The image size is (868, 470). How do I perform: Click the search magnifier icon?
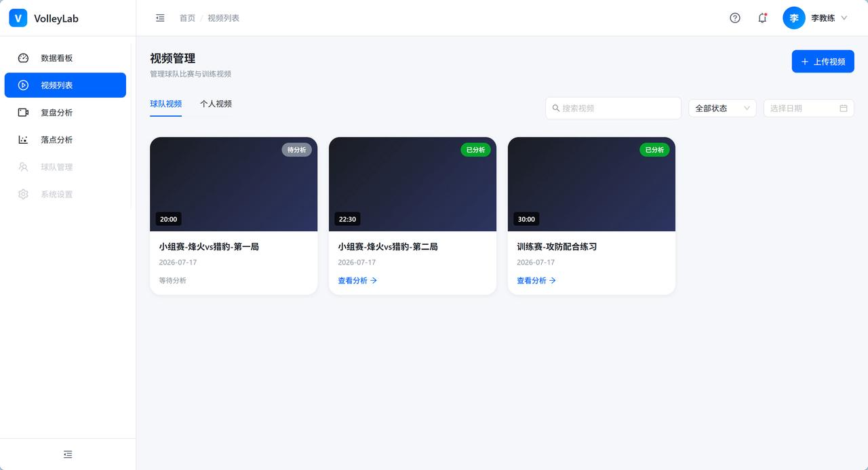(556, 108)
